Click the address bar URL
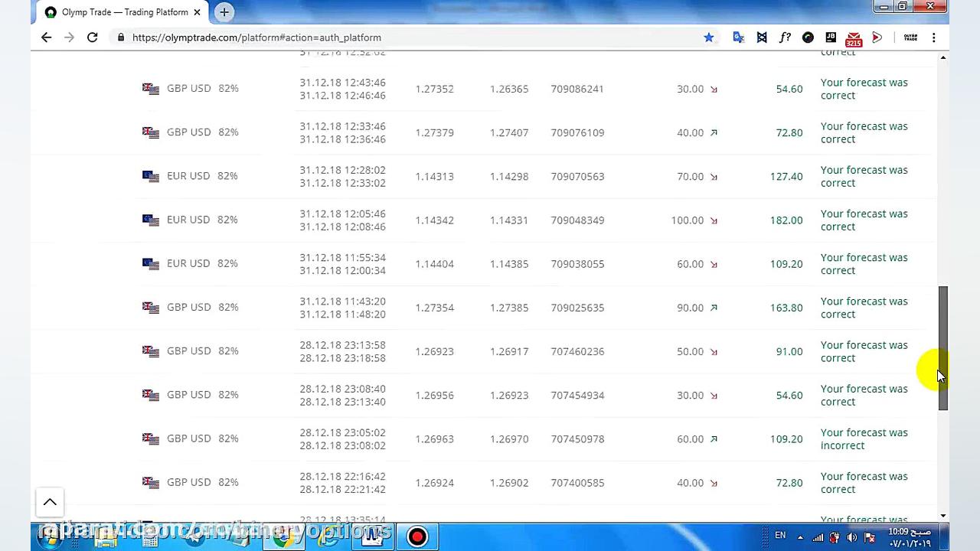The height and width of the screenshot is (551, 980). (x=256, y=37)
